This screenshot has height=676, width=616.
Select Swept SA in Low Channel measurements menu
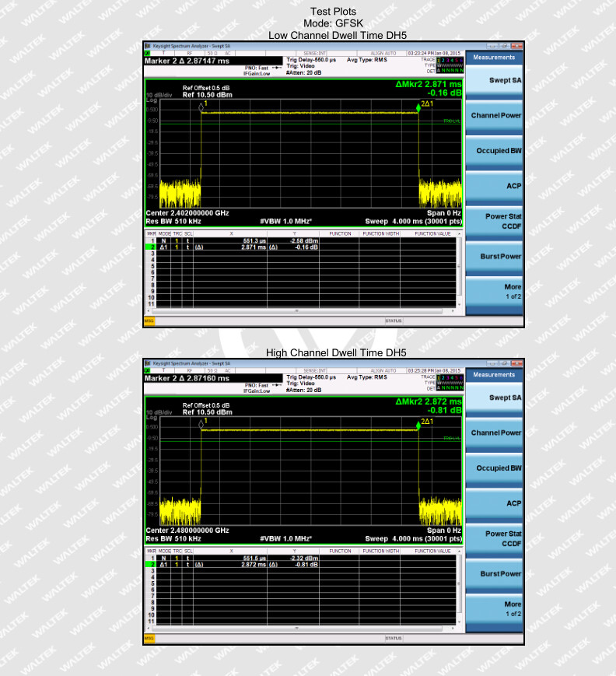(494, 80)
